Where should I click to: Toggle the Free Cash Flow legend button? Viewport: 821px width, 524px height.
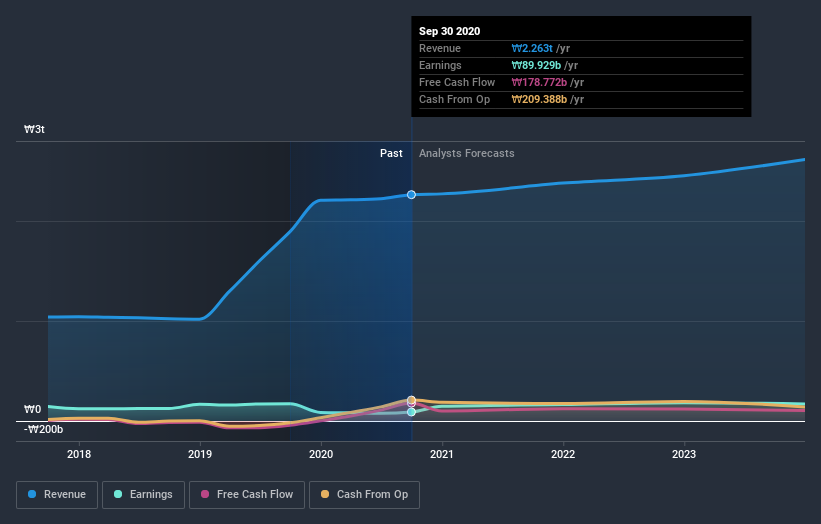[x=247, y=495]
